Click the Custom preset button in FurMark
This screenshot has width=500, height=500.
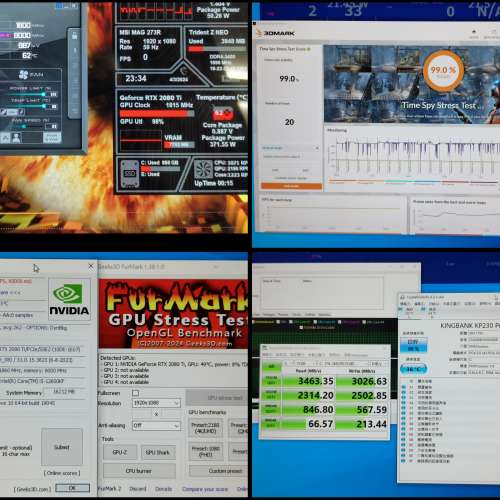pos(218,471)
